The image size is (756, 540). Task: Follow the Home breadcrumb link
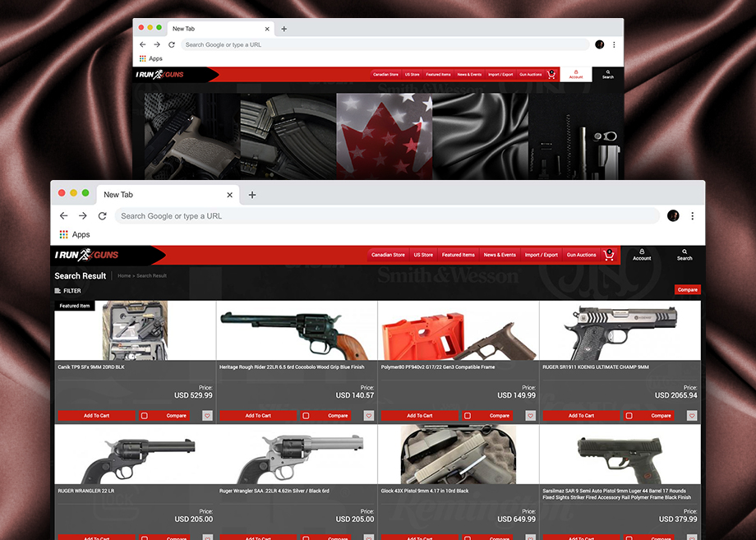124,276
